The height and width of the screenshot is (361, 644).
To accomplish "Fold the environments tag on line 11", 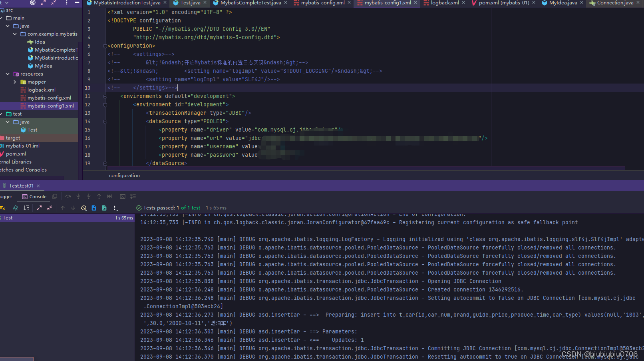I will [x=105, y=96].
